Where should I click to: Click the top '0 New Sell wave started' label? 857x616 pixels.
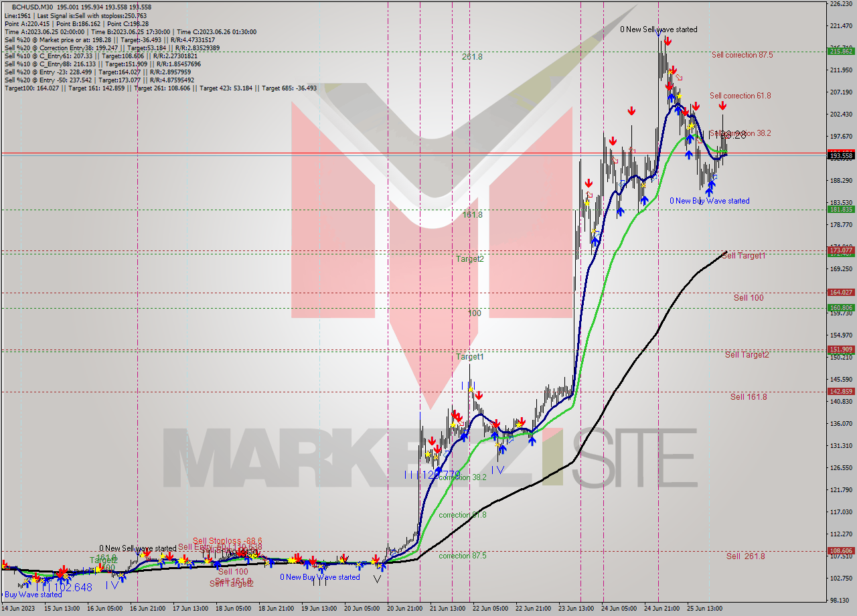coord(658,29)
